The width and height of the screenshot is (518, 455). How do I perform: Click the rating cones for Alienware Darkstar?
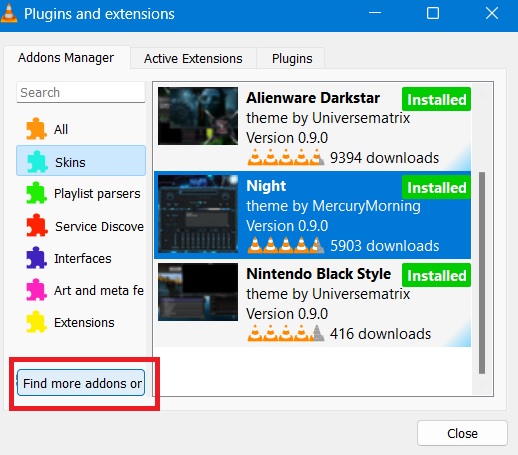[286, 157]
